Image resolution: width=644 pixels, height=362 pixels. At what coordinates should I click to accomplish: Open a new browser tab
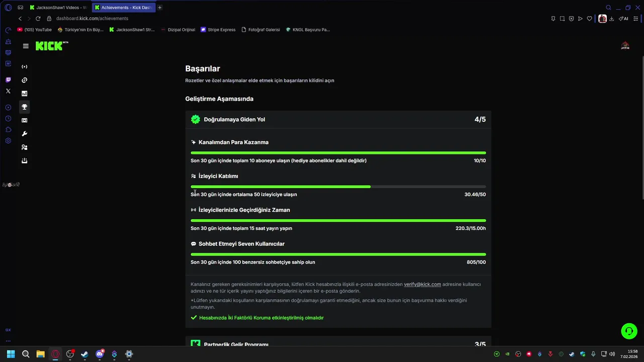click(x=160, y=8)
